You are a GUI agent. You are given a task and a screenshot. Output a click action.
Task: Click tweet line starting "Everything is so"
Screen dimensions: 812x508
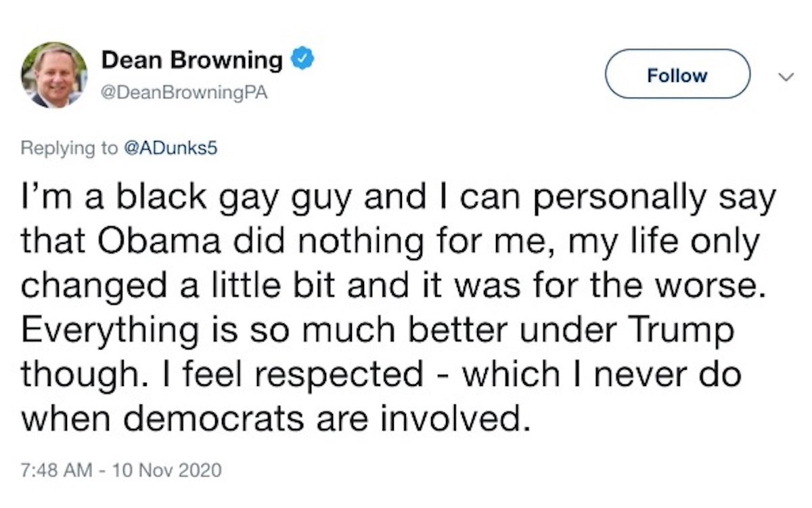377,331
